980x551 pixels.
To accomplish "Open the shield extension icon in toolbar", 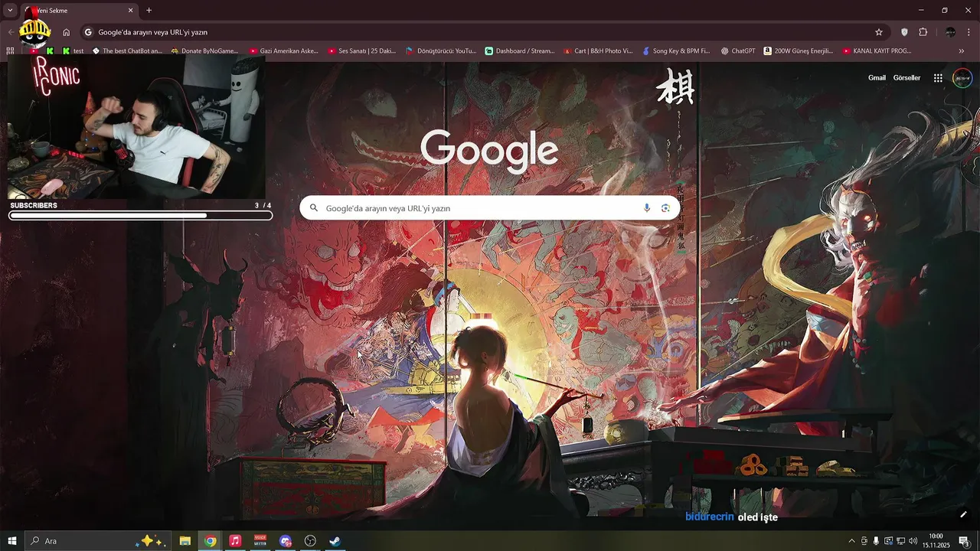I will 904,32.
